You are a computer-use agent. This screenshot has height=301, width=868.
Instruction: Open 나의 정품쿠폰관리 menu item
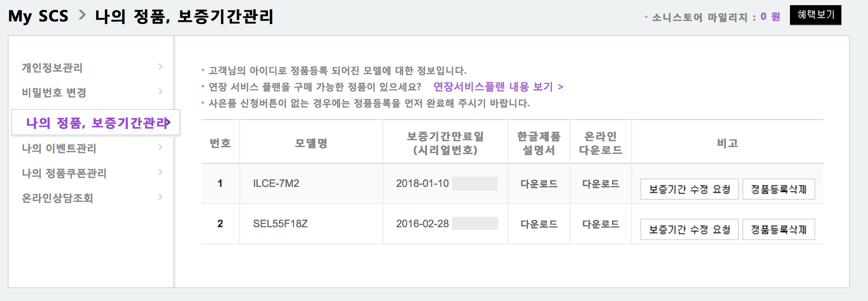pos(64,173)
